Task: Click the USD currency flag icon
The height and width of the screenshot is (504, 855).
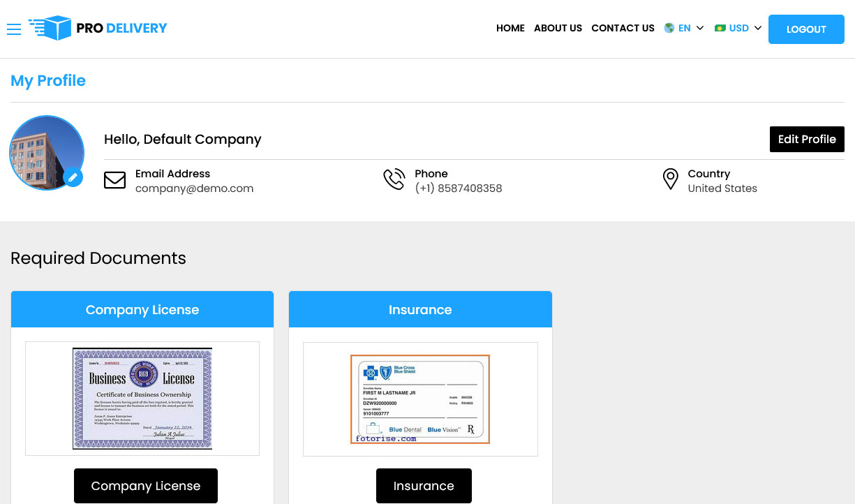Action: 720,29
